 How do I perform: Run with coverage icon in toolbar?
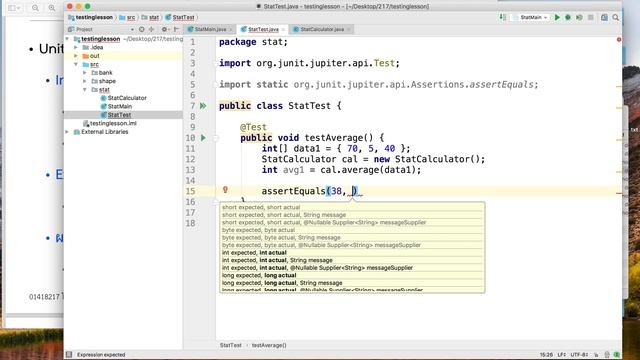point(579,18)
